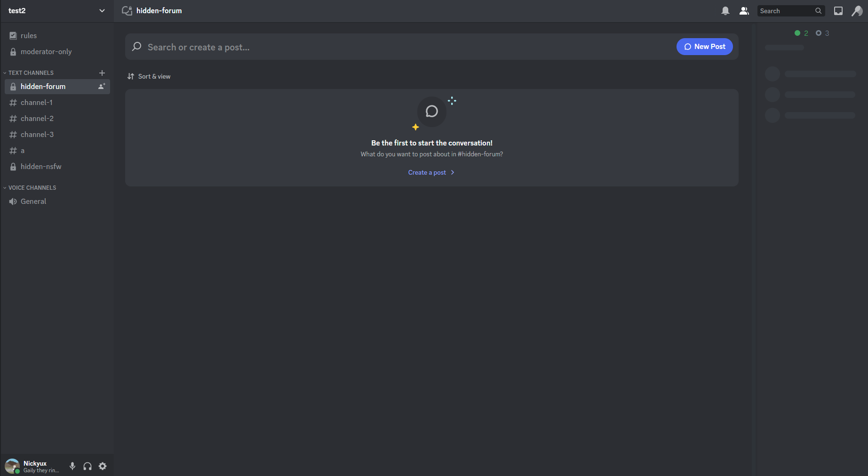
Task: Collapse the TEXT CHANNELS category
Action: tap(31, 73)
